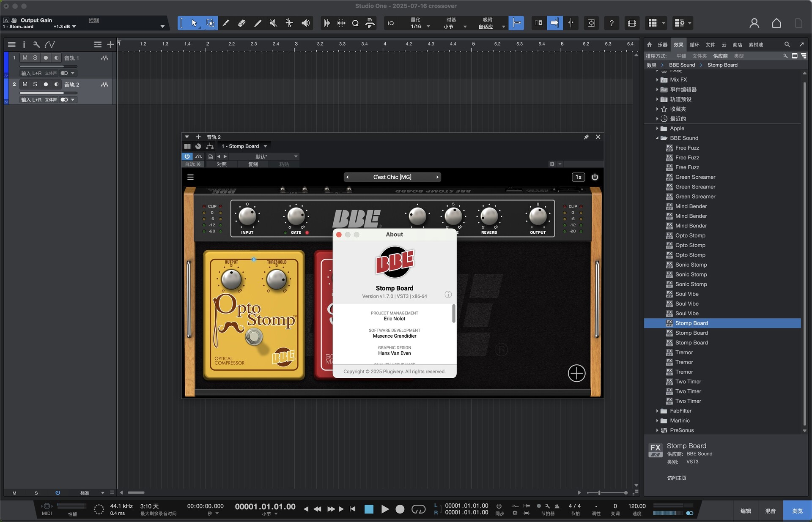
Task: Collapse the BBE Sound folder
Action: (x=657, y=138)
